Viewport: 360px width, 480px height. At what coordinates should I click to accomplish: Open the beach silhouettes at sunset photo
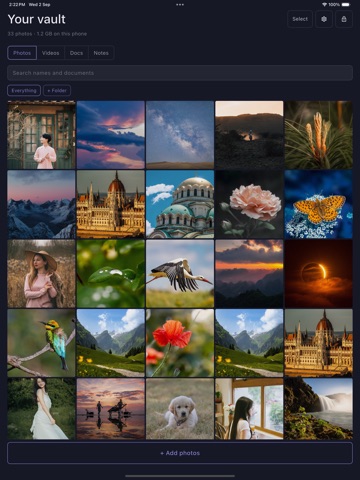point(111,409)
